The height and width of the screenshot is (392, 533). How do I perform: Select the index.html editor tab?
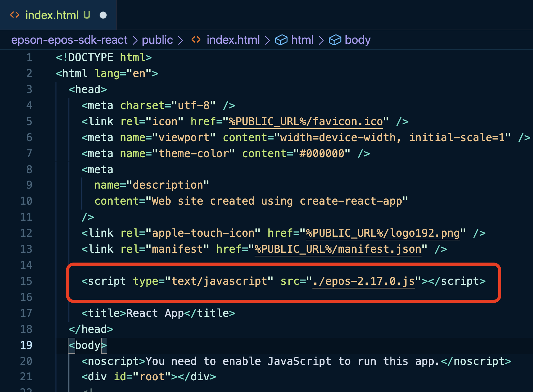(x=58, y=15)
